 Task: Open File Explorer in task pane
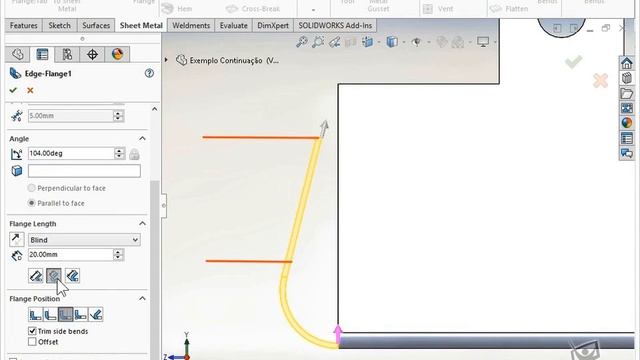[627, 93]
